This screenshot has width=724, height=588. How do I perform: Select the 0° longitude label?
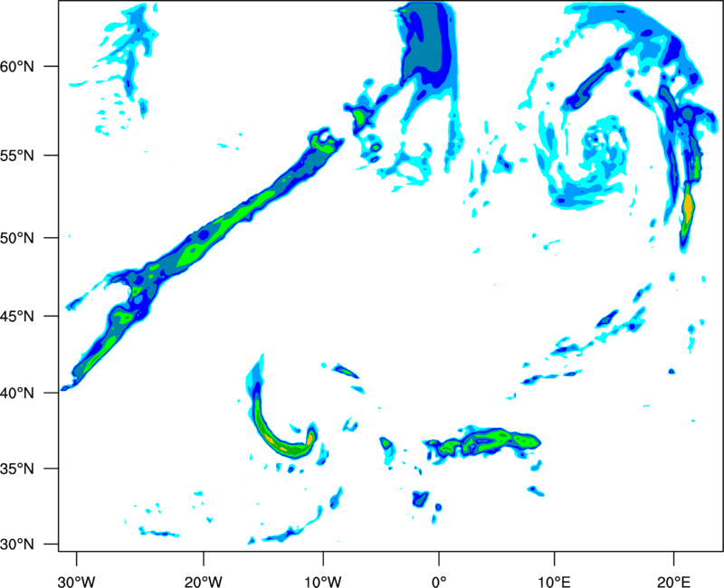pos(439,582)
